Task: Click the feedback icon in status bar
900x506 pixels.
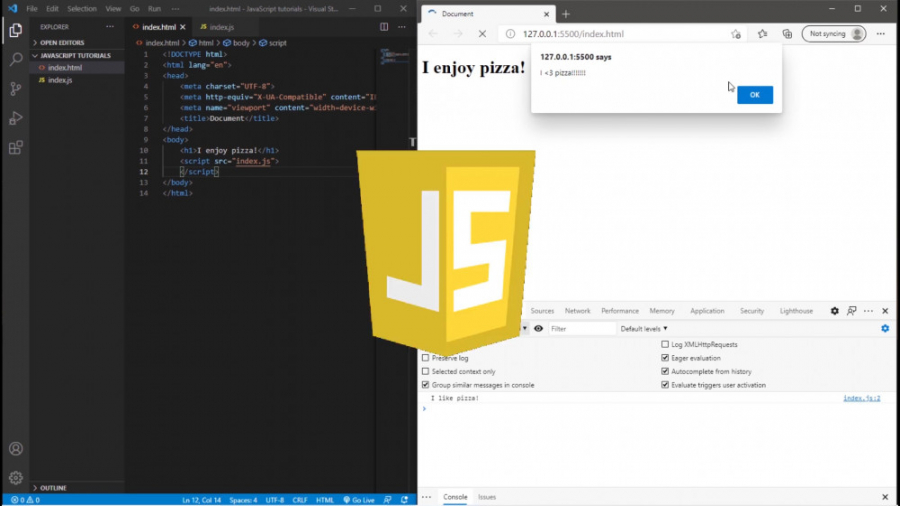Action: (387, 500)
